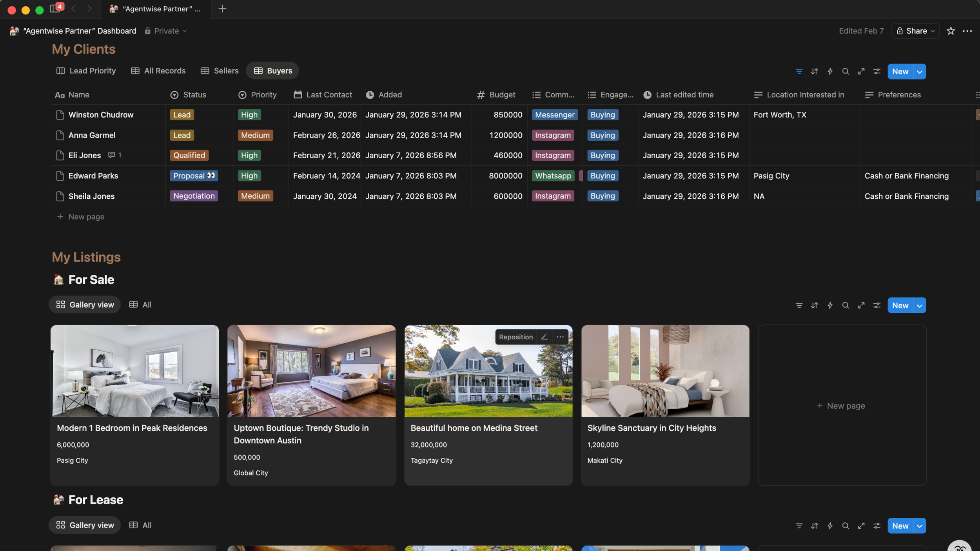Open dropdown arrow next to For Sale New
Viewport: 980px width, 551px height.
click(x=920, y=306)
